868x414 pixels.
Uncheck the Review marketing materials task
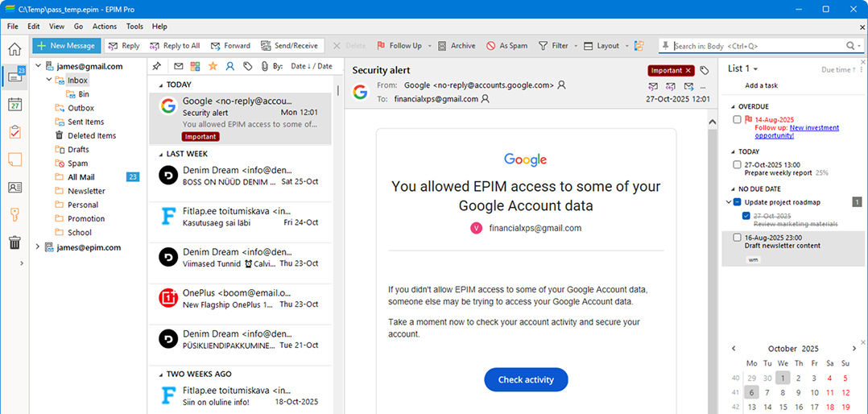746,216
